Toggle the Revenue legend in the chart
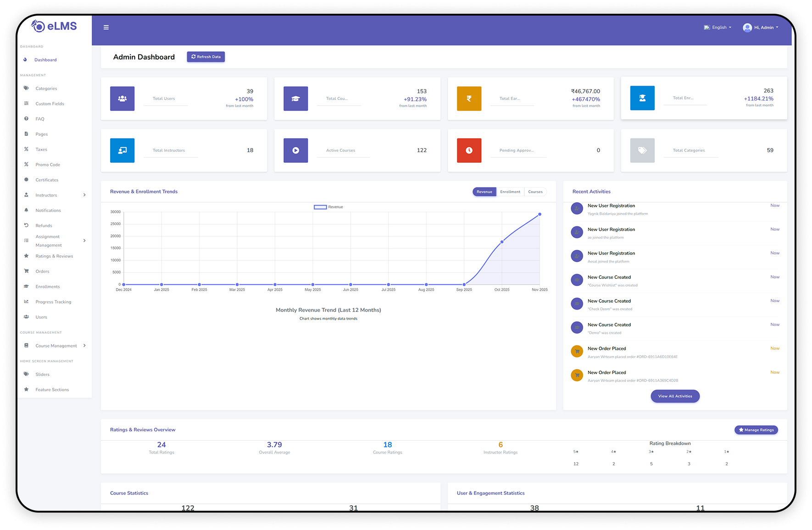This screenshot has height=530, width=812. tap(328, 207)
